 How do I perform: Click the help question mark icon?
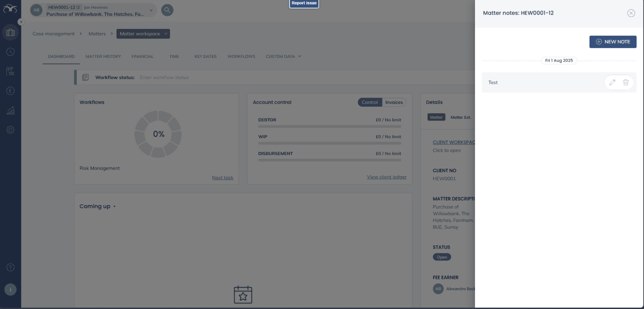pos(10,267)
